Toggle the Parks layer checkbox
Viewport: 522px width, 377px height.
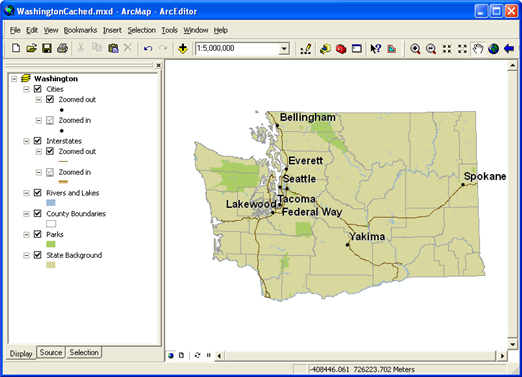coord(38,234)
